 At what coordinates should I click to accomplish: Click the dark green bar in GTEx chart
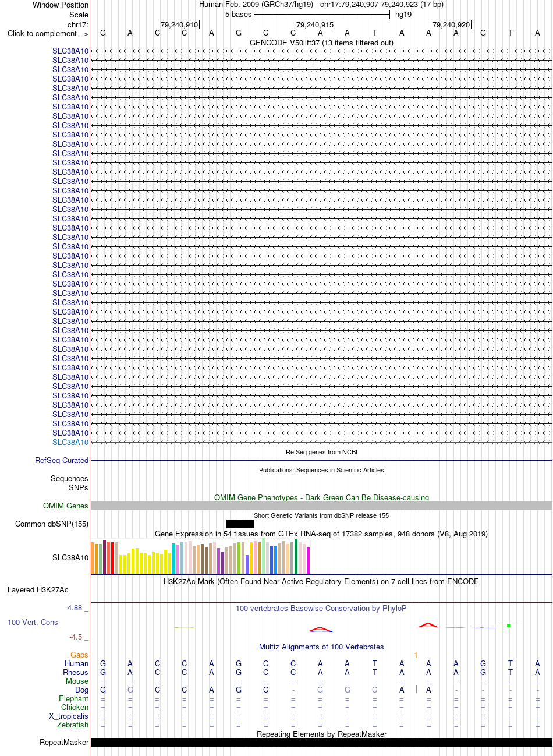296,557
